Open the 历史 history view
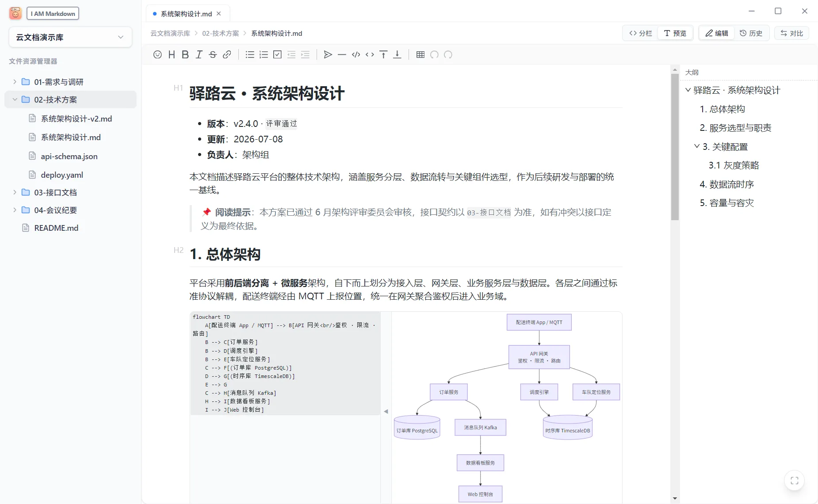The height and width of the screenshot is (504, 818). (751, 33)
